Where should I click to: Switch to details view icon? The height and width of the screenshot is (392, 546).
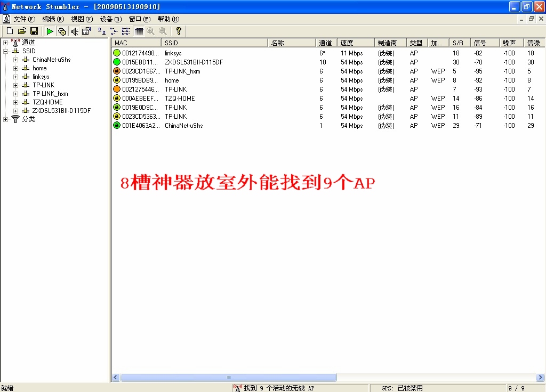coord(139,31)
